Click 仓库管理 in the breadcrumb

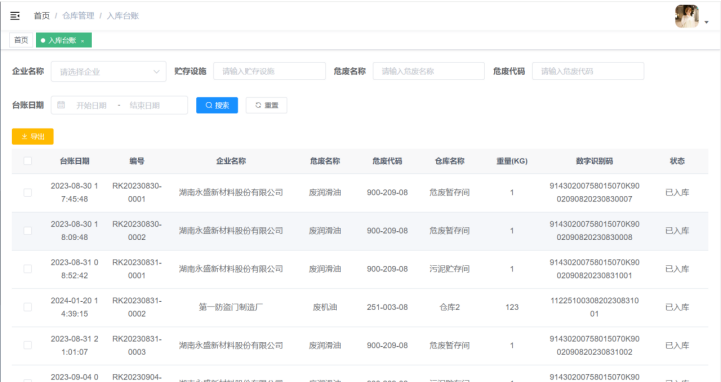78,16
